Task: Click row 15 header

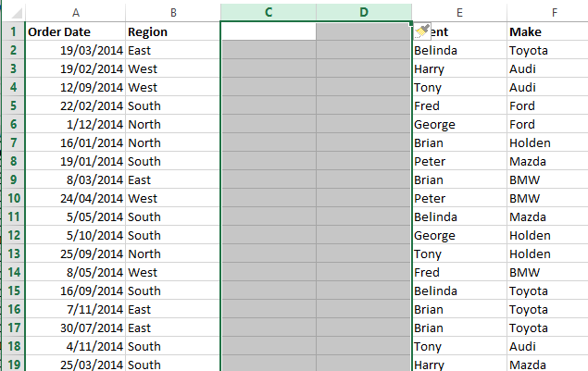Action: coord(14,291)
